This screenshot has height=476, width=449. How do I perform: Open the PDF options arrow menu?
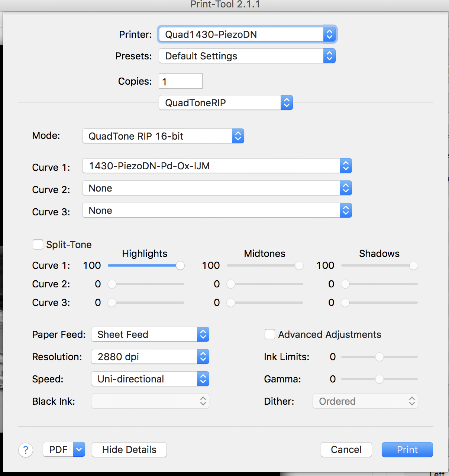pyautogui.click(x=79, y=450)
